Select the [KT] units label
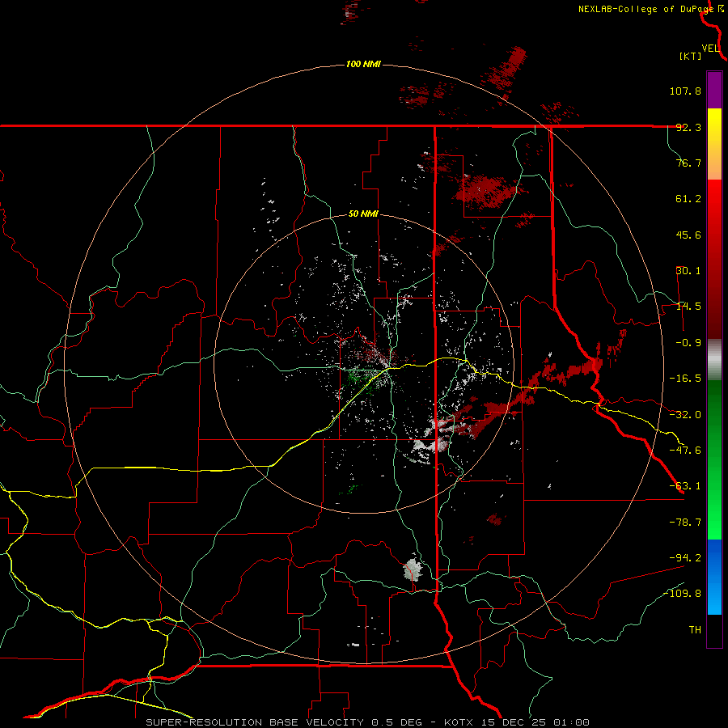 [x=691, y=56]
